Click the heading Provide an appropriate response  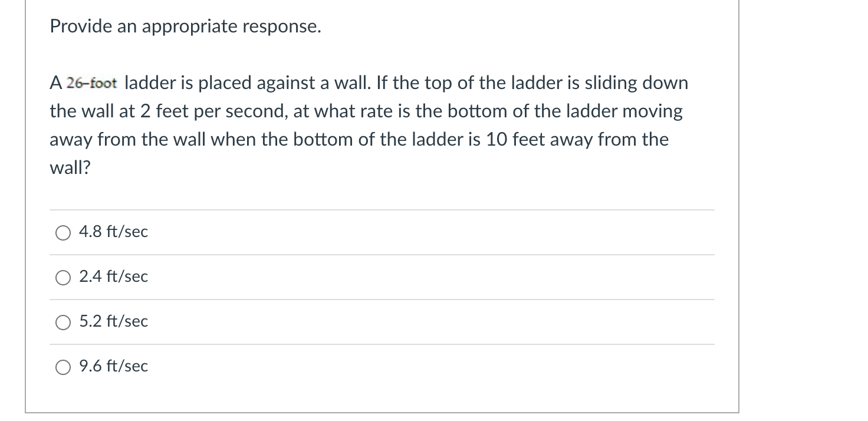185,26
